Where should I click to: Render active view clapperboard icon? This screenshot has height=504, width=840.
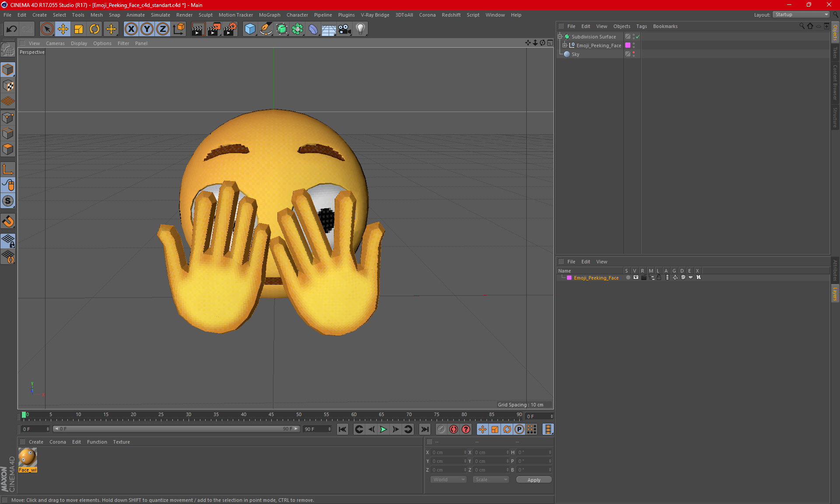coord(198,29)
